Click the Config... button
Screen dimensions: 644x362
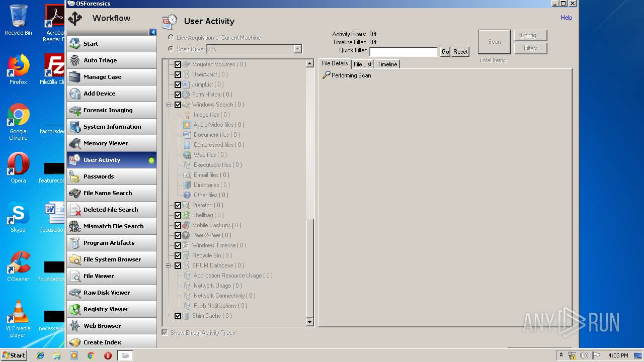[530, 35]
